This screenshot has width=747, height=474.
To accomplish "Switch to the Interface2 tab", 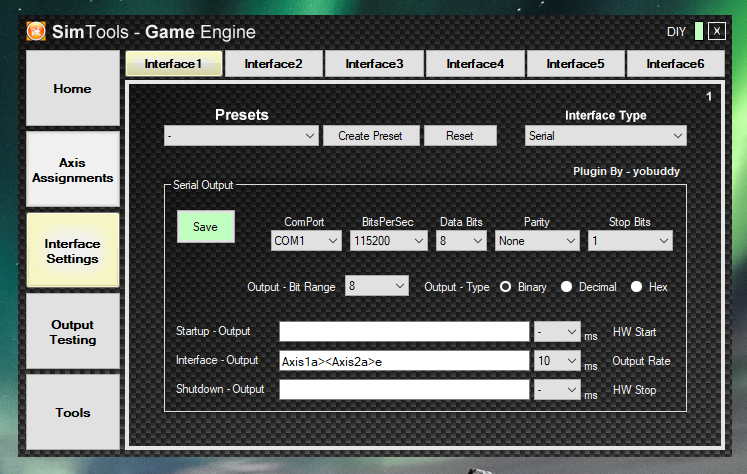I will click(x=274, y=64).
